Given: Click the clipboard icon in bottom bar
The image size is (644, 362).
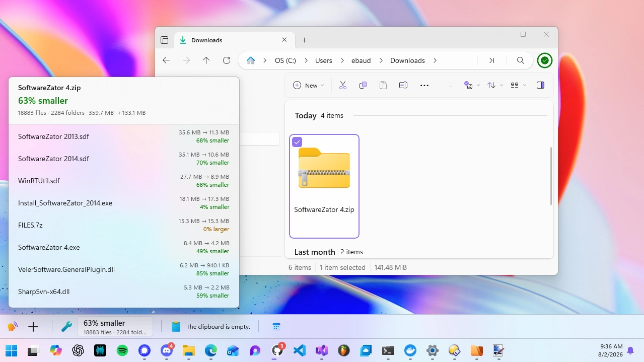Looking at the screenshot, I should [176, 327].
